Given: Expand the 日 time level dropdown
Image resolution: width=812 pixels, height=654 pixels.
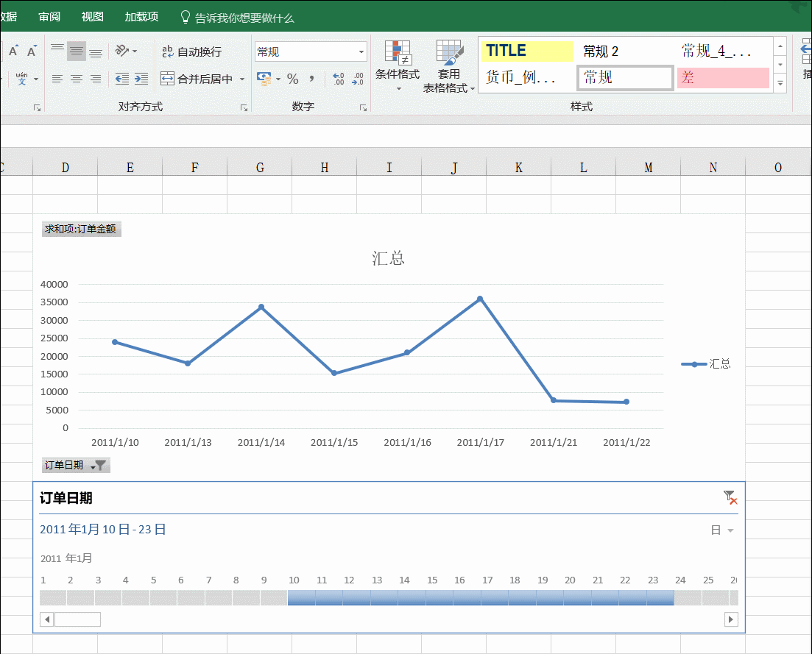Looking at the screenshot, I should coord(722,530).
